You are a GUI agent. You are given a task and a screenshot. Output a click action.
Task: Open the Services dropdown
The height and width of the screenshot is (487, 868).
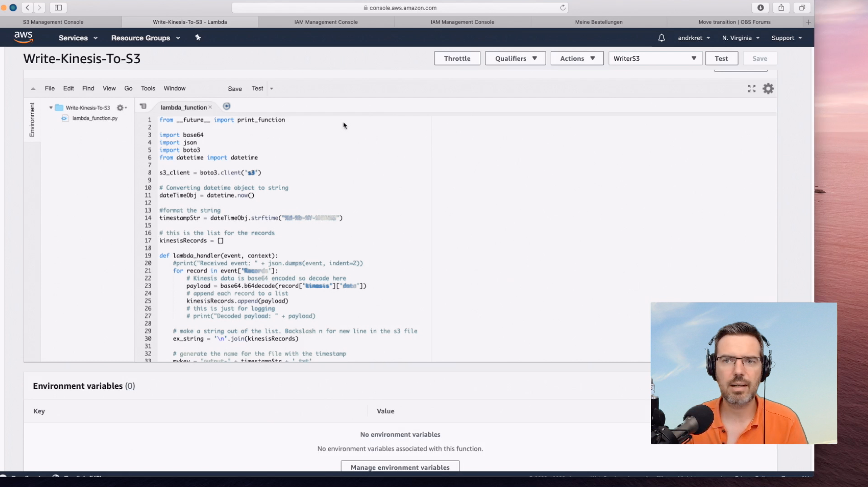(78, 38)
